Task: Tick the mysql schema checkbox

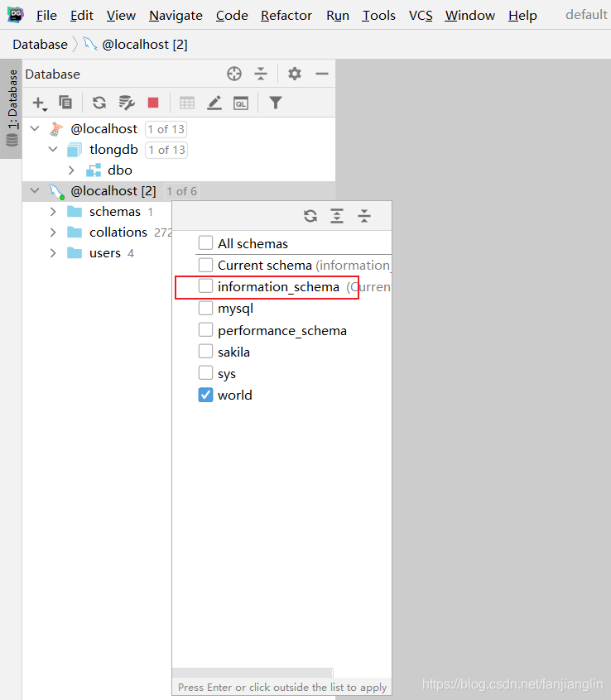Action: pos(205,308)
